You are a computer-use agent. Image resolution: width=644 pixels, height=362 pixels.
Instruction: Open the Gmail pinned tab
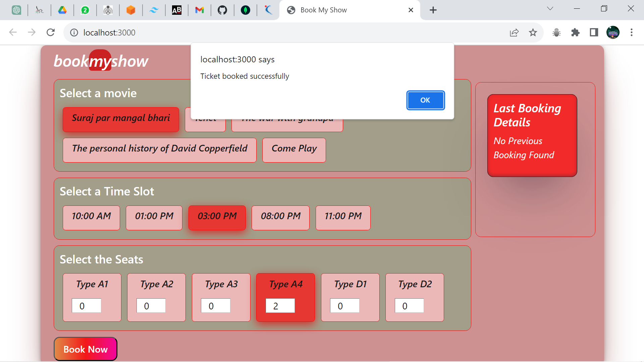[200, 10]
